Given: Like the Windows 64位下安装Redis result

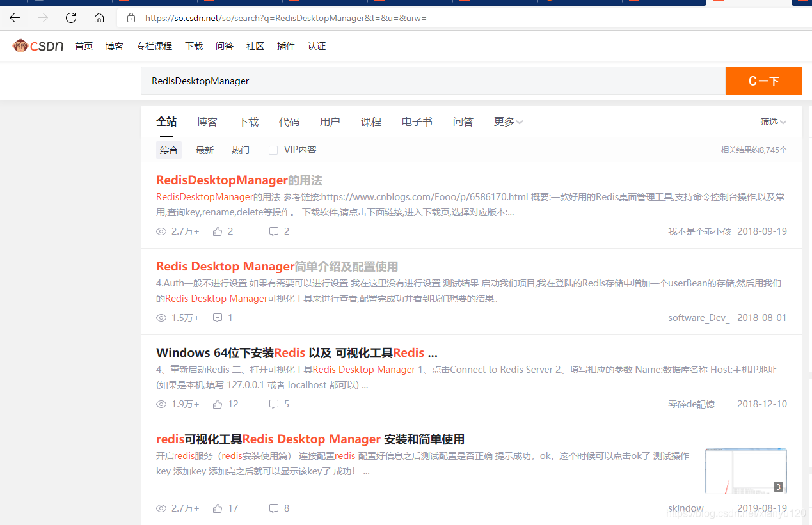Looking at the screenshot, I should (x=218, y=404).
